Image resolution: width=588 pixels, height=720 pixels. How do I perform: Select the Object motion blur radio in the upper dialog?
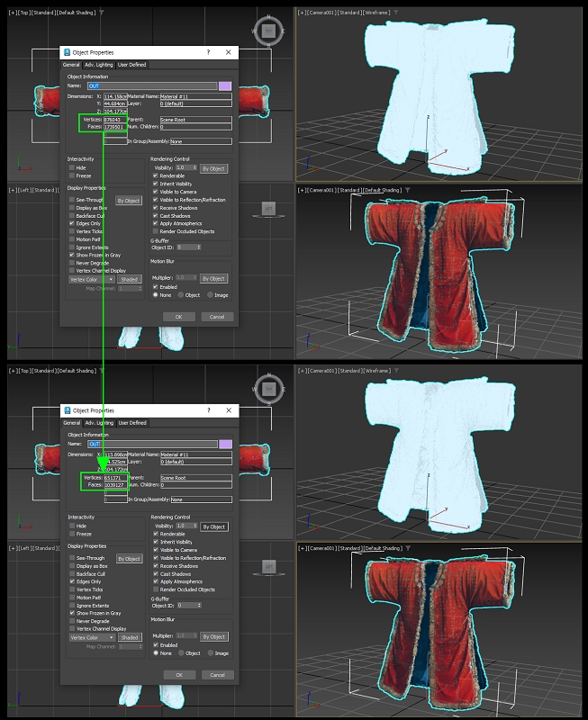pyautogui.click(x=180, y=295)
